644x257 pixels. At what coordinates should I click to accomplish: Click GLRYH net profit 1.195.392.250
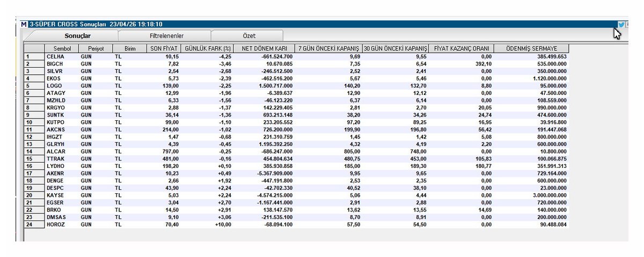click(275, 145)
